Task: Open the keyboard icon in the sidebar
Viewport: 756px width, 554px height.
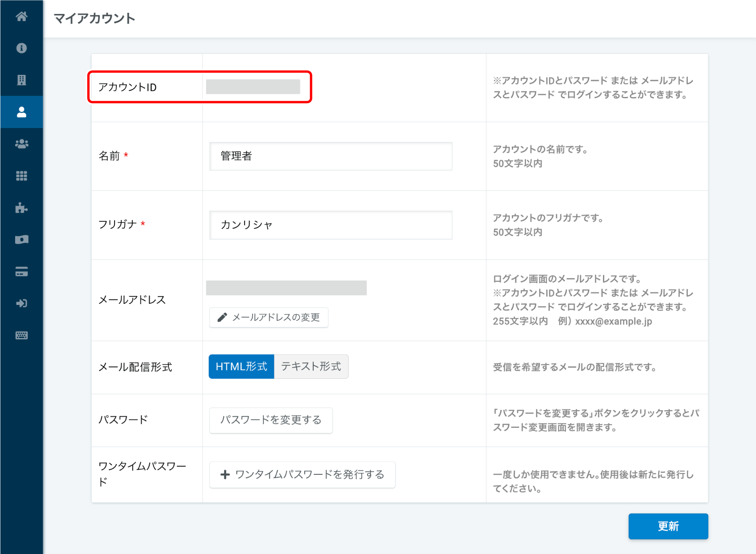Action: click(21, 335)
